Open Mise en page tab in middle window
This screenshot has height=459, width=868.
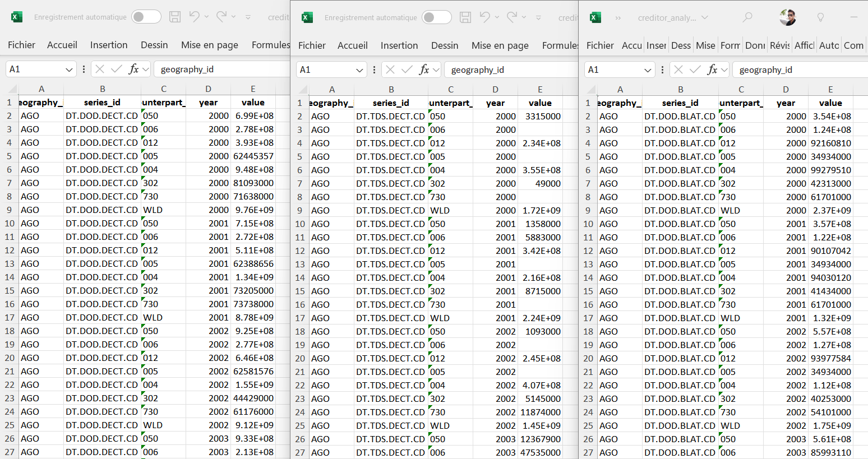(500, 45)
